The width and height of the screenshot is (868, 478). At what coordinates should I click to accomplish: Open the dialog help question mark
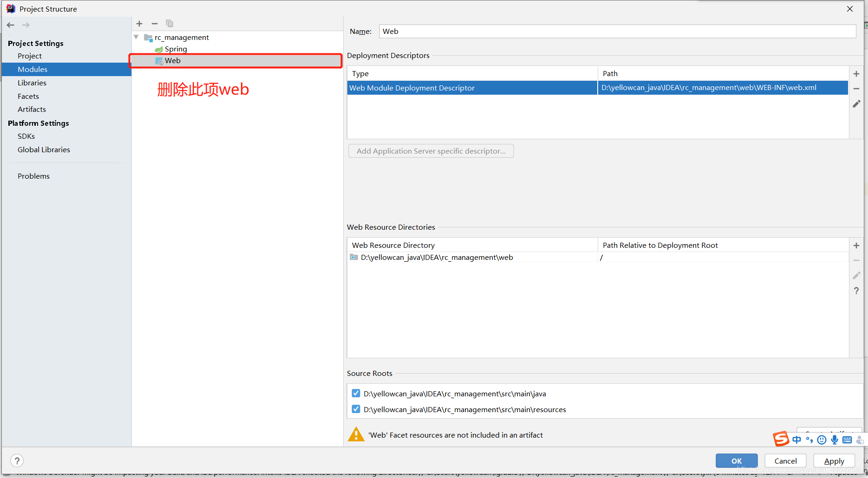[x=17, y=461]
